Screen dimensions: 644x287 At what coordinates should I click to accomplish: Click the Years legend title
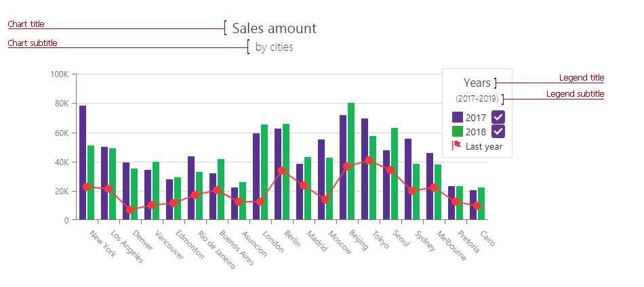click(477, 83)
